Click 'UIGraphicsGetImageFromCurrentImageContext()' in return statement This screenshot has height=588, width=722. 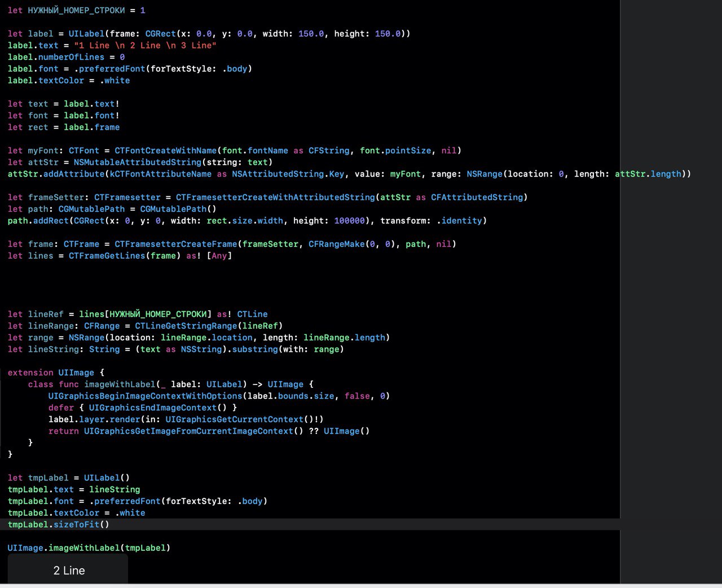[193, 431]
